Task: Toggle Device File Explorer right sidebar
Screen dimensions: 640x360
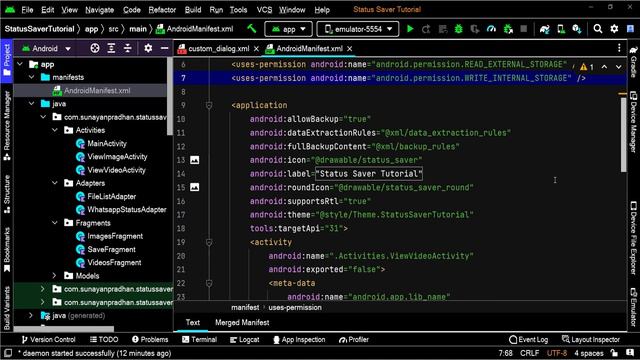Action: [633, 238]
